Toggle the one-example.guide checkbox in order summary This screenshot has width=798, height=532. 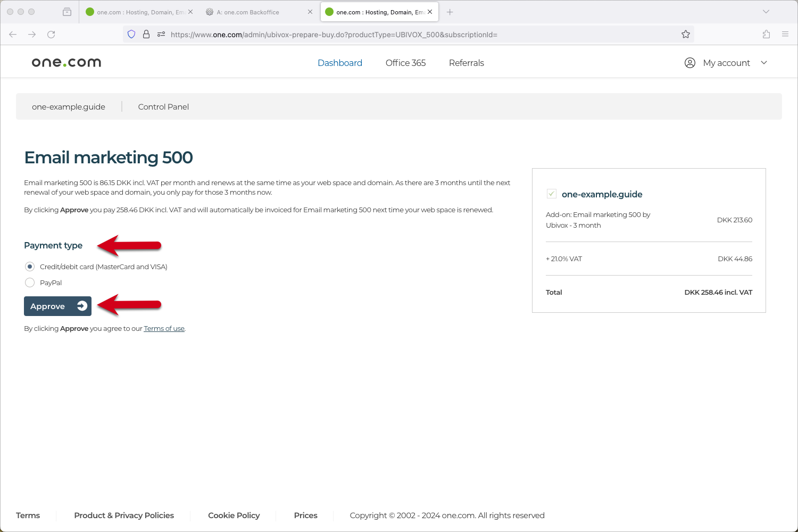click(x=552, y=194)
